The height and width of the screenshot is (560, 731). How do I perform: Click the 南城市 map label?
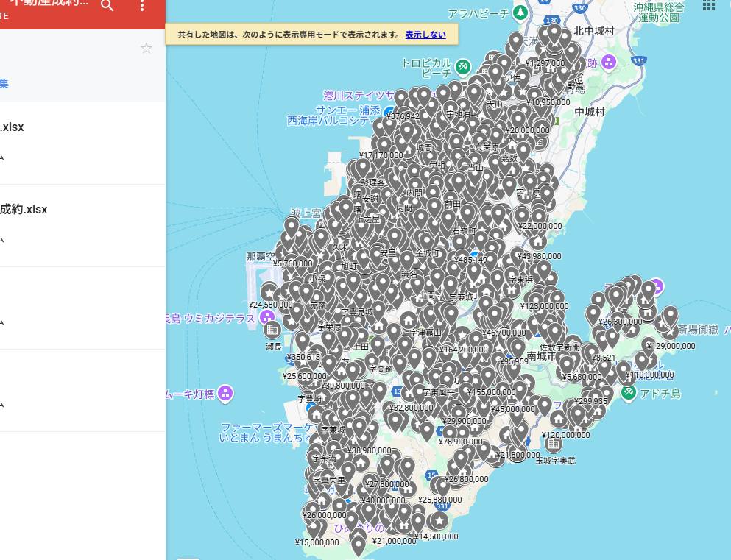click(541, 356)
